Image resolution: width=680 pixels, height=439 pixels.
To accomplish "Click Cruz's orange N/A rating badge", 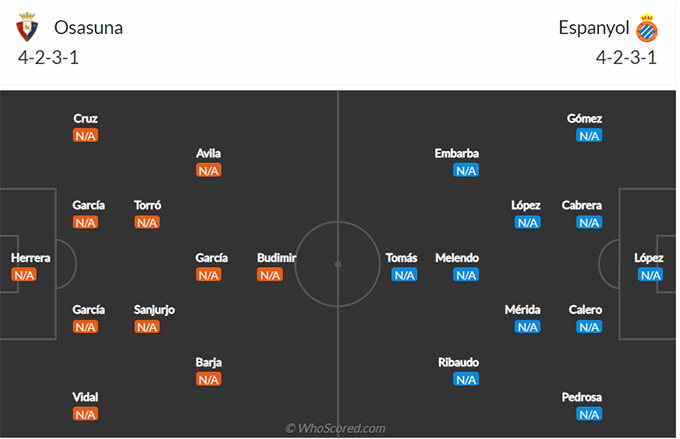I will (x=85, y=136).
